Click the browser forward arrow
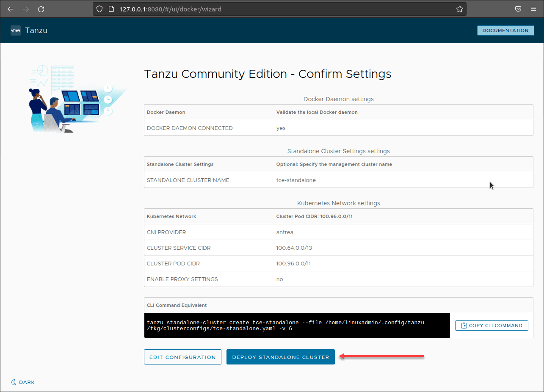The width and height of the screenshot is (544, 392). 26,9
